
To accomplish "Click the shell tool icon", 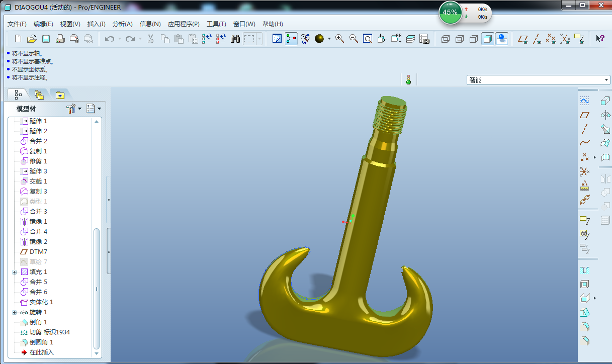I will tap(584, 284).
